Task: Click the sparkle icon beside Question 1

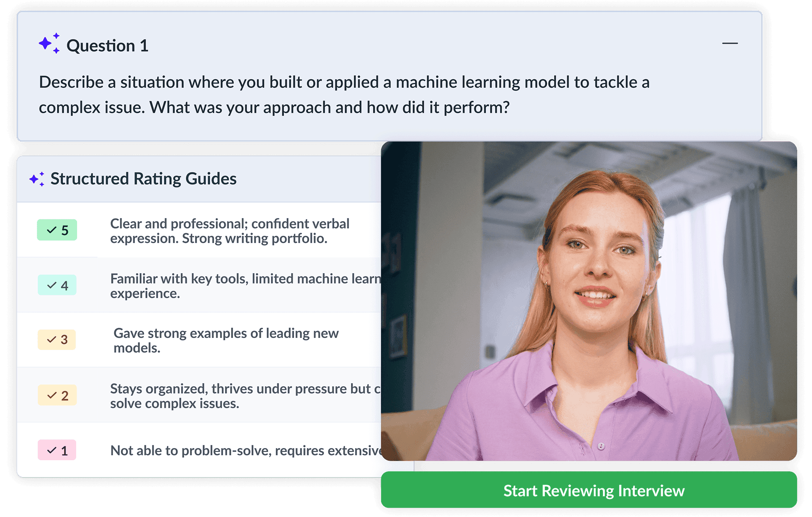Action: [x=49, y=43]
